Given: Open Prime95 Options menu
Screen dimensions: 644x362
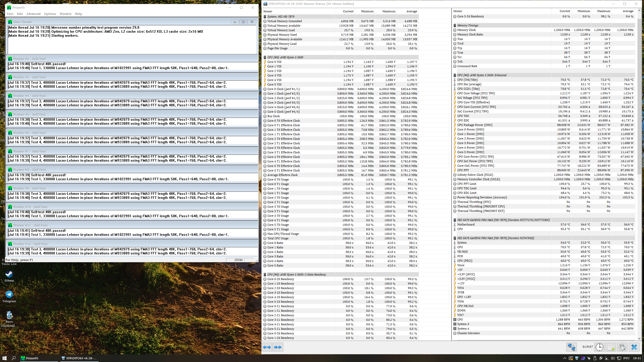Looking at the screenshot, I should 50,14.
